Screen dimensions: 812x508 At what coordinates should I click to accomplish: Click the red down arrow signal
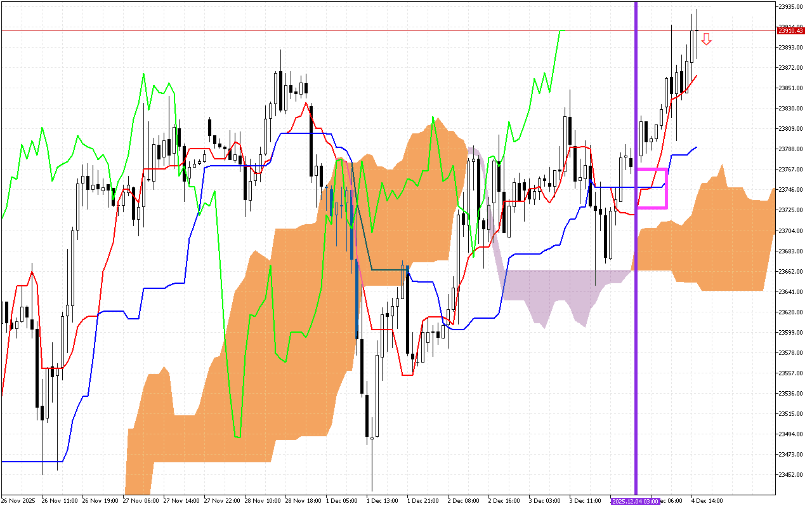pyautogui.click(x=706, y=39)
